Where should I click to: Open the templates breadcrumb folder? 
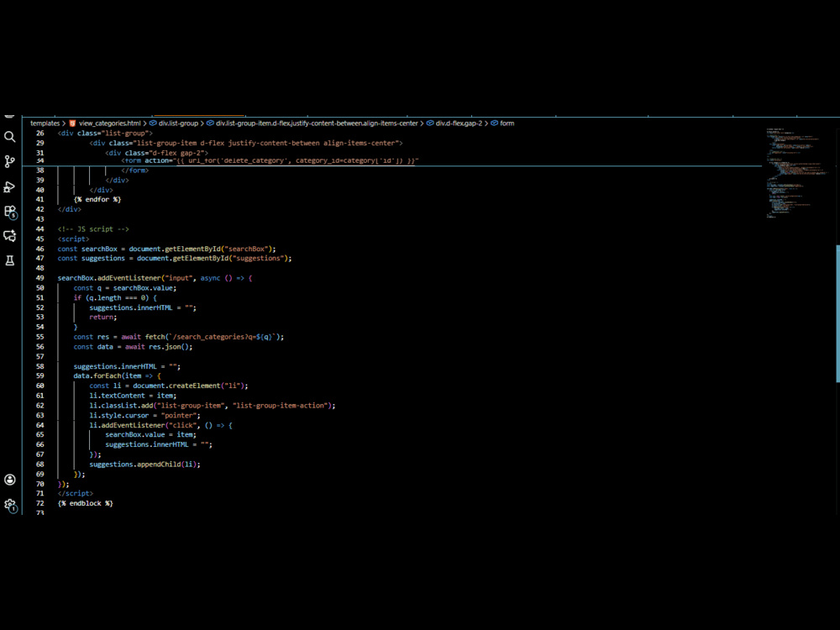[x=45, y=123]
